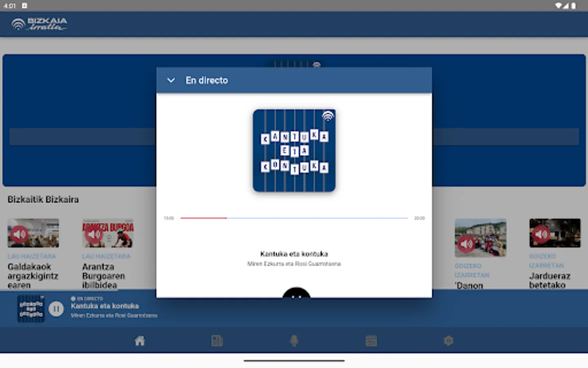Click Kantuka eta kontuka title in dialog

294,254
